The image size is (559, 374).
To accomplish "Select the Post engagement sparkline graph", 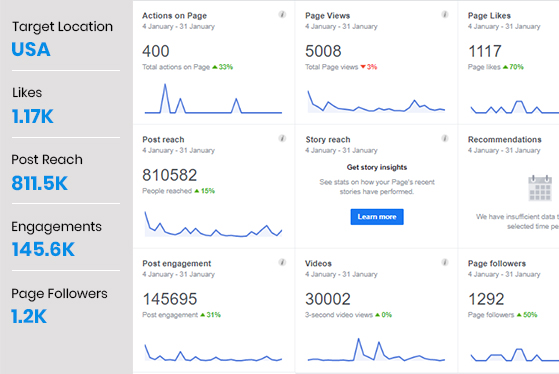I will tap(213, 353).
